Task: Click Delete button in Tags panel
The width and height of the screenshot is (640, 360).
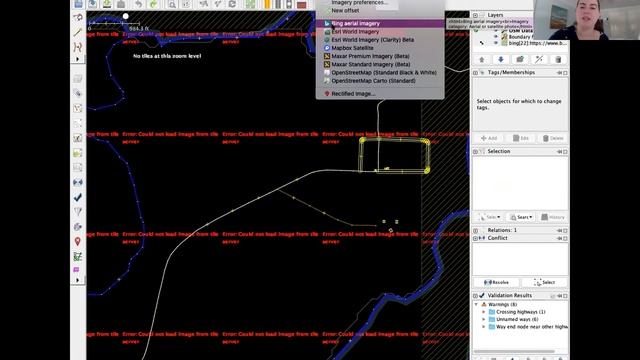Action: [x=553, y=138]
